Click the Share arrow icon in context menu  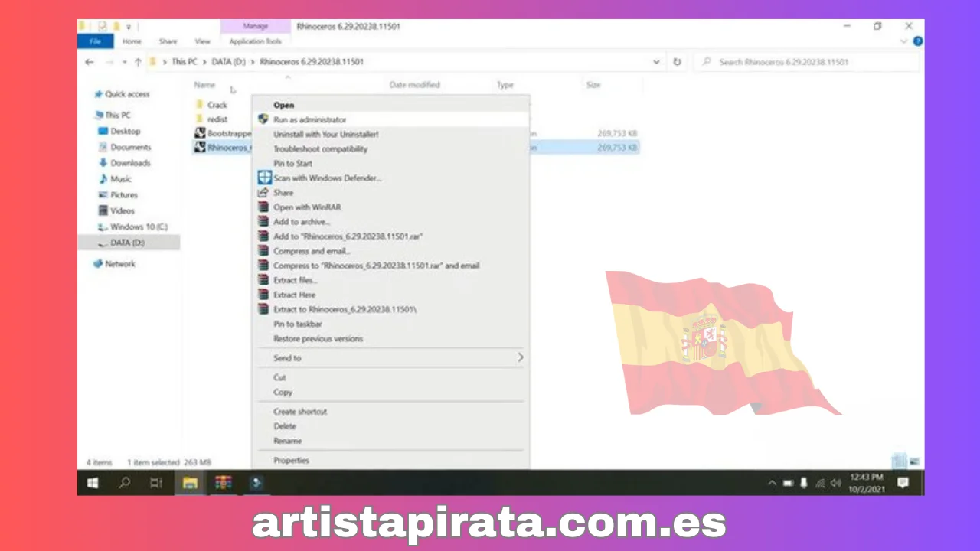(263, 193)
